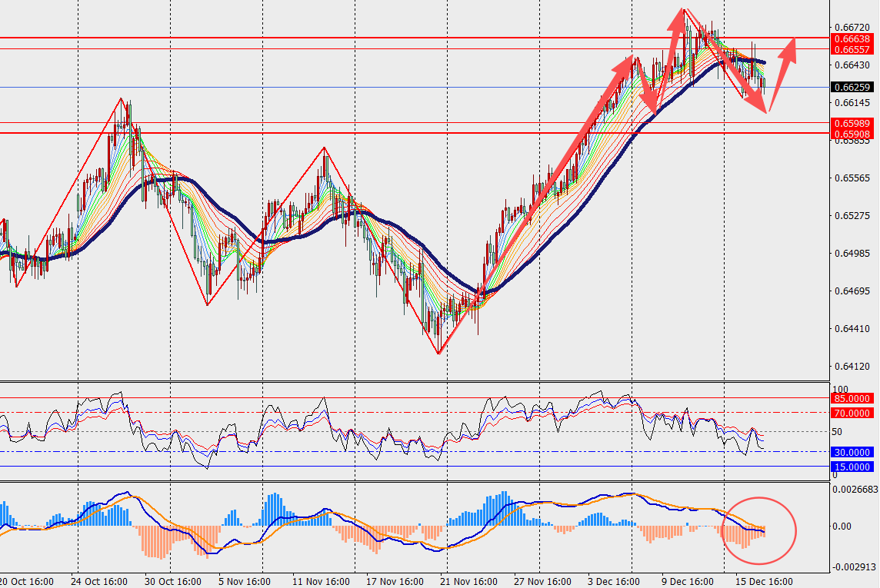880x588 pixels.
Task: Click the 21 Nov 16:00 date label
Action: tap(465, 581)
